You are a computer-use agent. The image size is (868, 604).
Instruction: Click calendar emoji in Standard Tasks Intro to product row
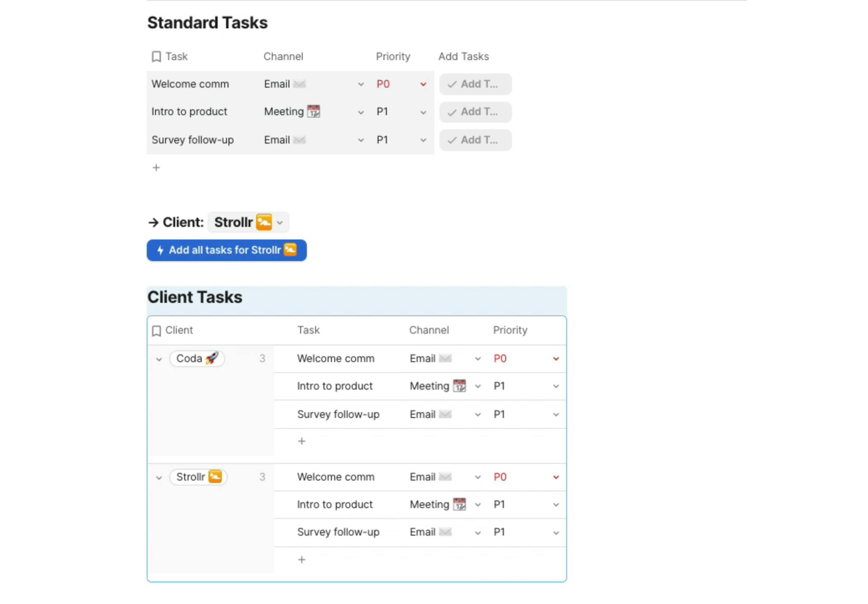(x=313, y=112)
